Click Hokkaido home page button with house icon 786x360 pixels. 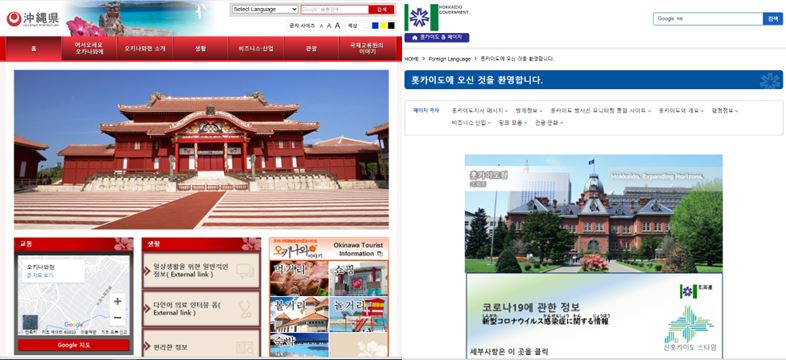[437, 38]
